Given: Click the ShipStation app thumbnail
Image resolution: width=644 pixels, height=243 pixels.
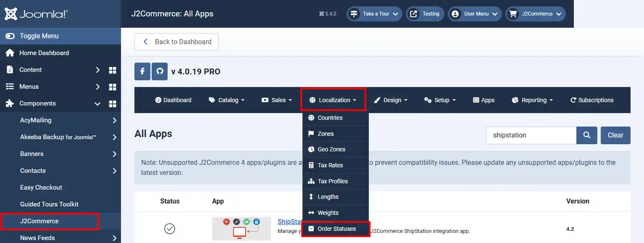Looking at the screenshot, I should pyautogui.click(x=242, y=229).
